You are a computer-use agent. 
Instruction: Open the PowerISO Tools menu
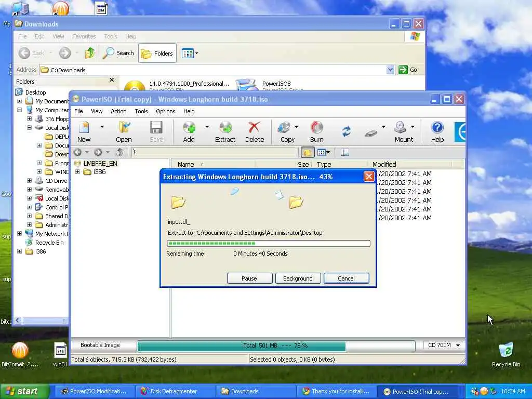coord(141,111)
